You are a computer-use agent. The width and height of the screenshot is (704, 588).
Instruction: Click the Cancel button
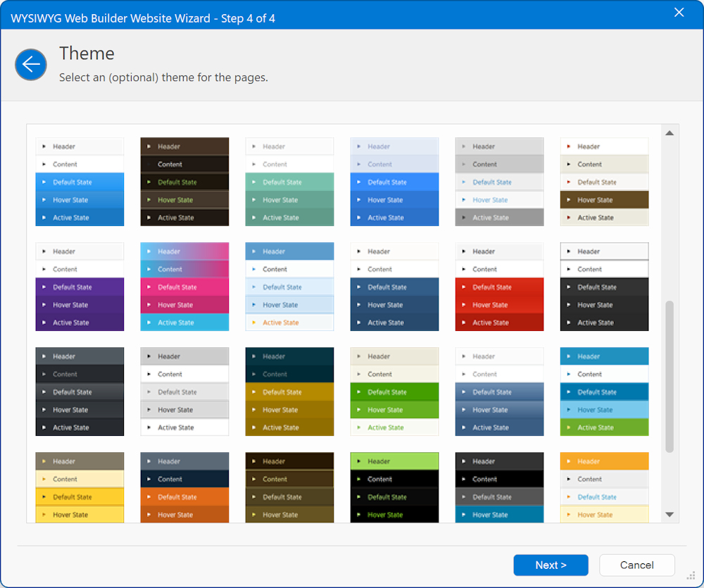pyautogui.click(x=636, y=565)
